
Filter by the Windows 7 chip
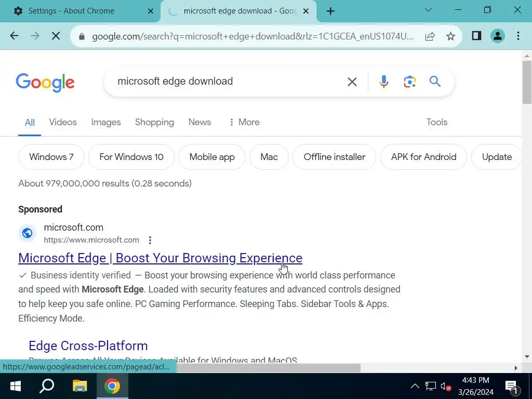tap(51, 157)
